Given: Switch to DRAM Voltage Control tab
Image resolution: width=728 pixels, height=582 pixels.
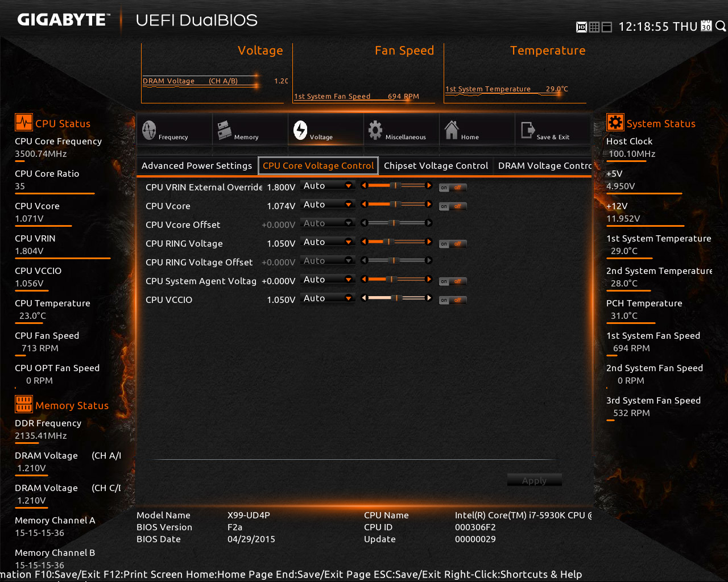Looking at the screenshot, I should tap(544, 166).
